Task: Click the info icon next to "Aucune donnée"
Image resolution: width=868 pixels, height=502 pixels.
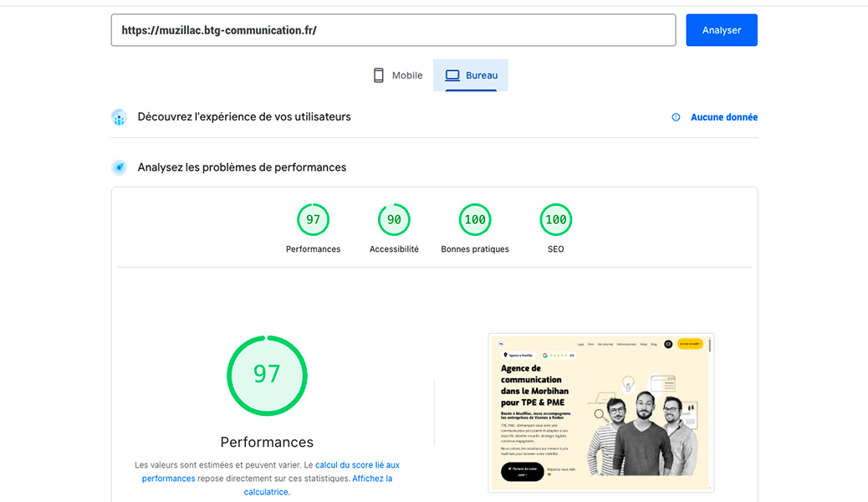Action: (x=676, y=117)
